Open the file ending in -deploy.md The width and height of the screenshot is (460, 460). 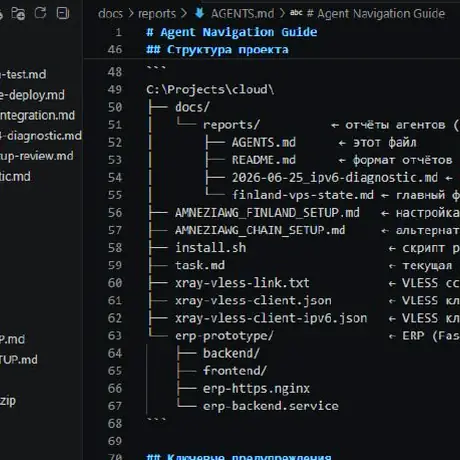click(32, 95)
